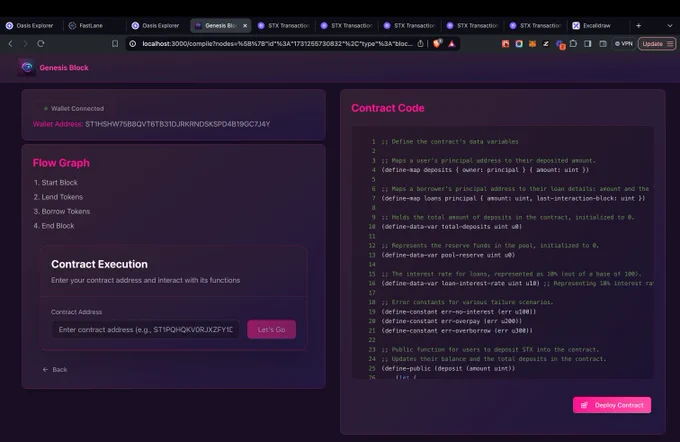View site information icon in address bar
The image size is (680, 442).
pyautogui.click(x=133, y=43)
